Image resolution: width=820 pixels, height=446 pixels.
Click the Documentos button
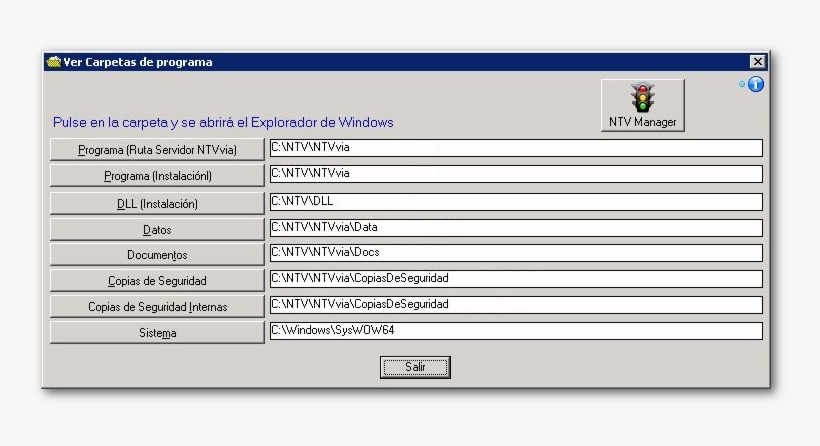(157, 255)
